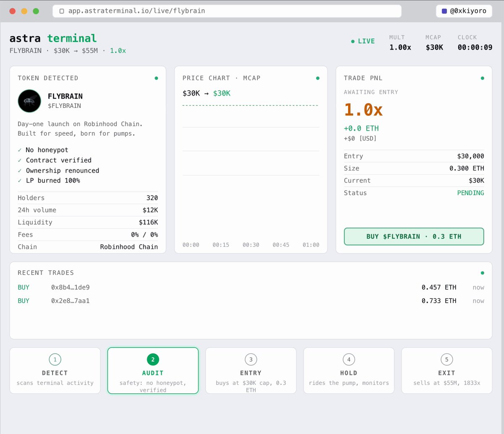Open the @0xkiyoro wallet account button

pyautogui.click(x=464, y=11)
